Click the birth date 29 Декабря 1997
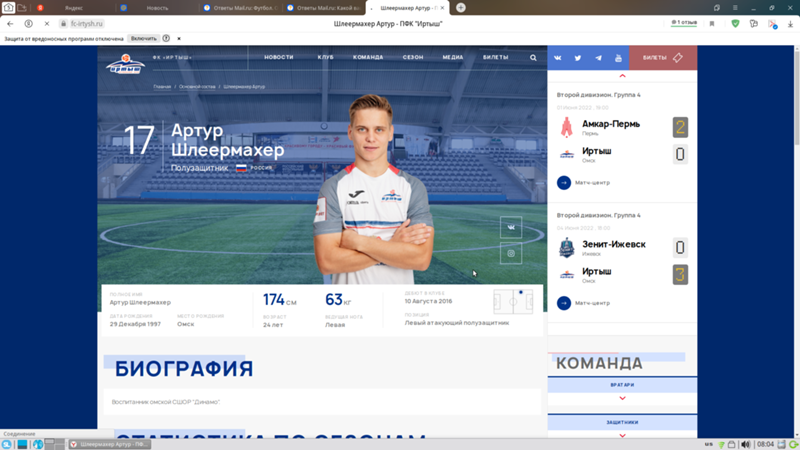Image resolution: width=800 pixels, height=450 pixels. point(135,324)
